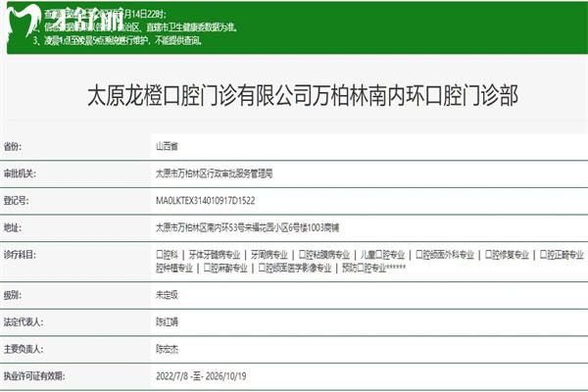The image size is (588, 392).
Task: Select the 诊疗科目 label
Action: [x=20, y=255]
